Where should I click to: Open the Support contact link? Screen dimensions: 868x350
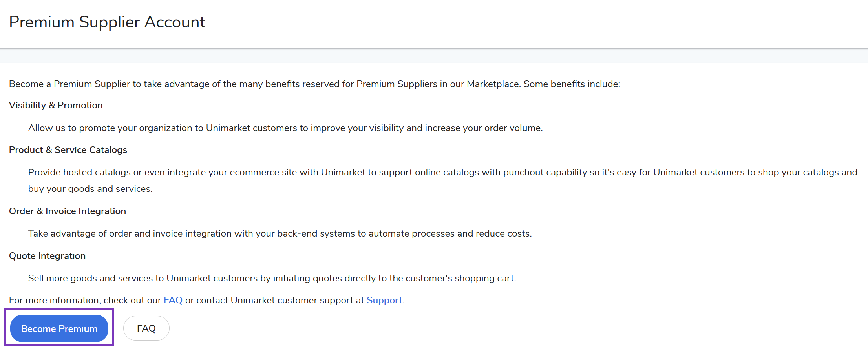(384, 300)
